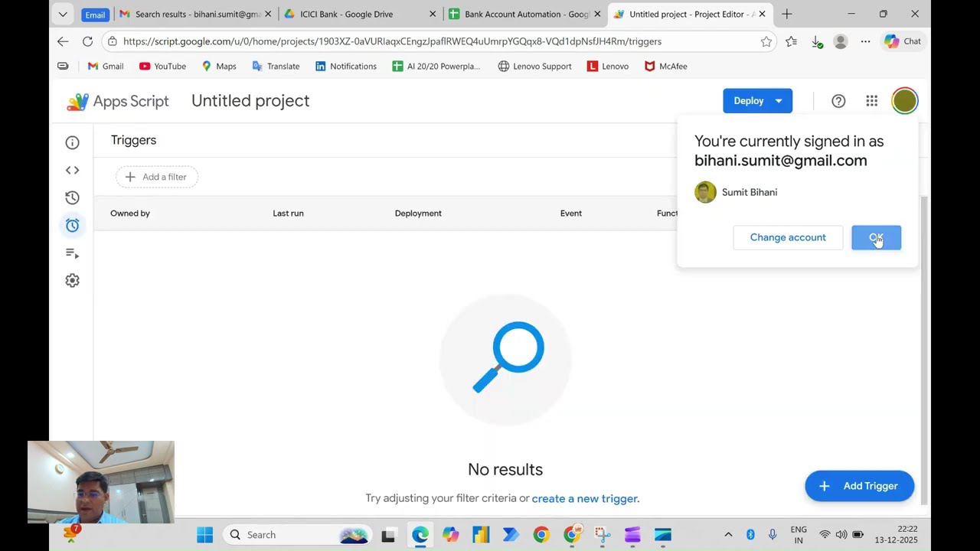Click the Google account avatar

point(904,101)
